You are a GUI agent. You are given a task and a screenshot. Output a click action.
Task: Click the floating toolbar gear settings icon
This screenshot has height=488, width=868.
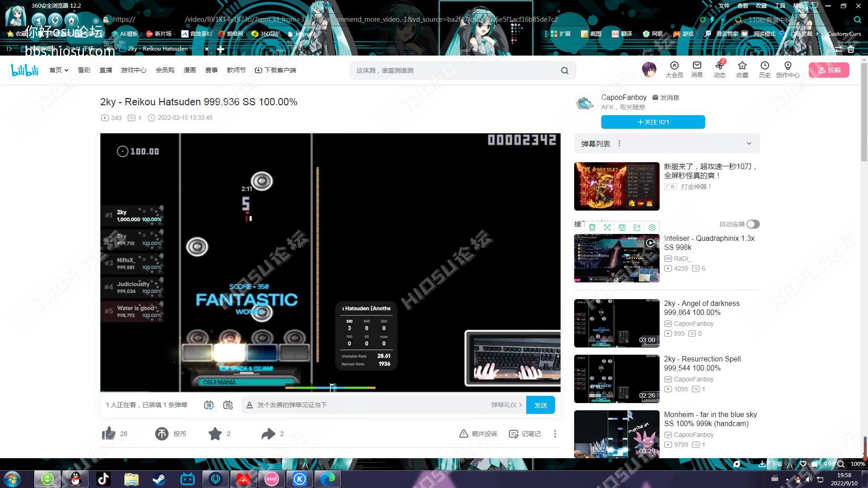coord(652,228)
